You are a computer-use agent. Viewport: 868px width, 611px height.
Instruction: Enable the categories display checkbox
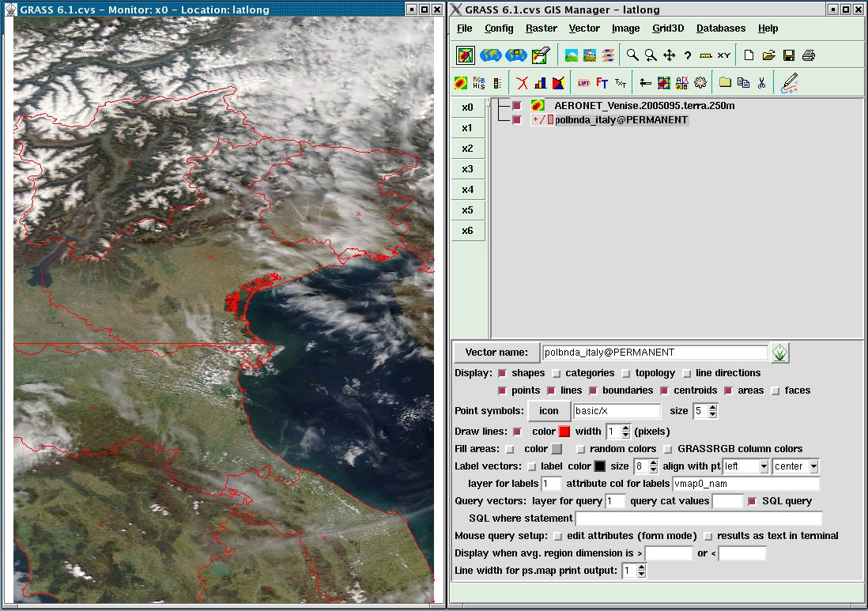click(557, 373)
